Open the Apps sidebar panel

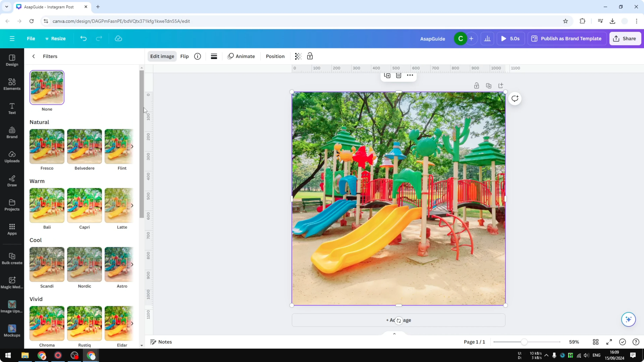pos(12,229)
